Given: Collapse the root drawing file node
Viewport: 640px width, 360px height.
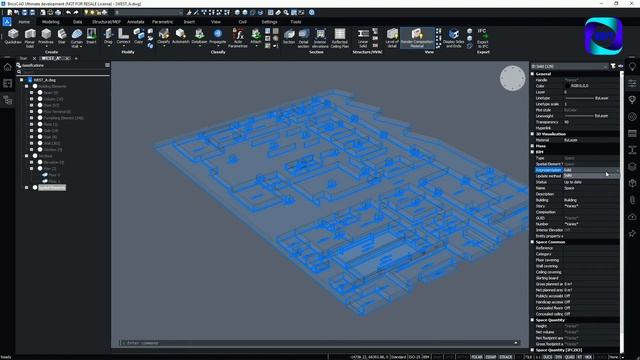Looking at the screenshot, I should click(x=22, y=80).
